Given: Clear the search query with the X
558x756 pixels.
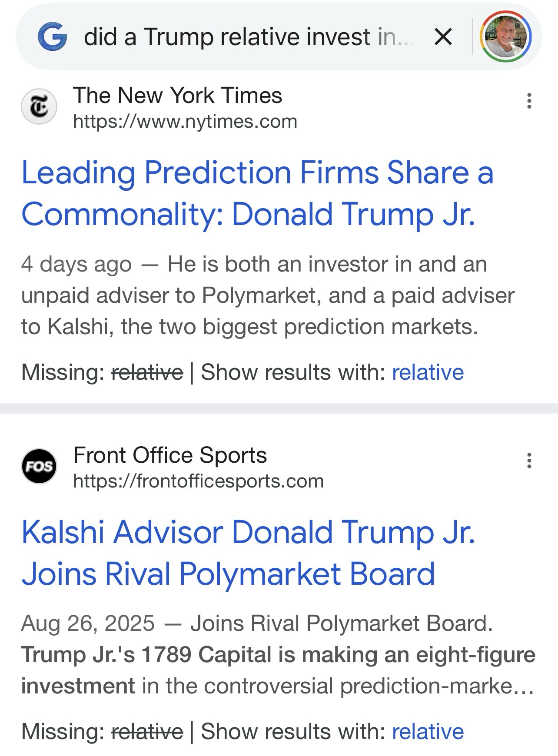Looking at the screenshot, I should point(443,36).
